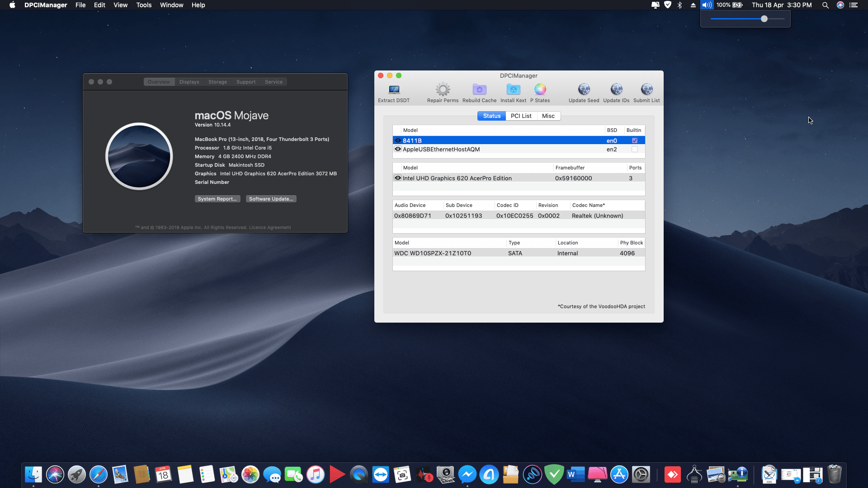868x488 pixels.
Task: Select the Misc tab
Action: [548, 116]
